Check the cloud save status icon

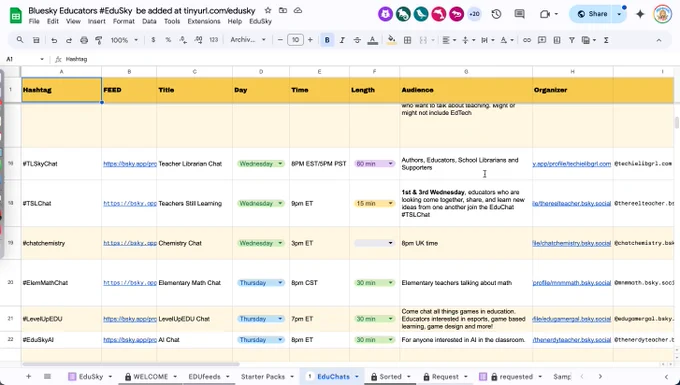(298, 10)
